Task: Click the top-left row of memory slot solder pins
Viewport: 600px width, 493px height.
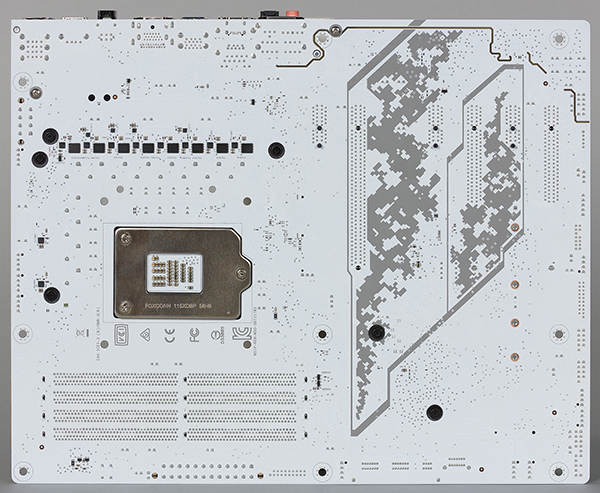Action: coord(116,379)
